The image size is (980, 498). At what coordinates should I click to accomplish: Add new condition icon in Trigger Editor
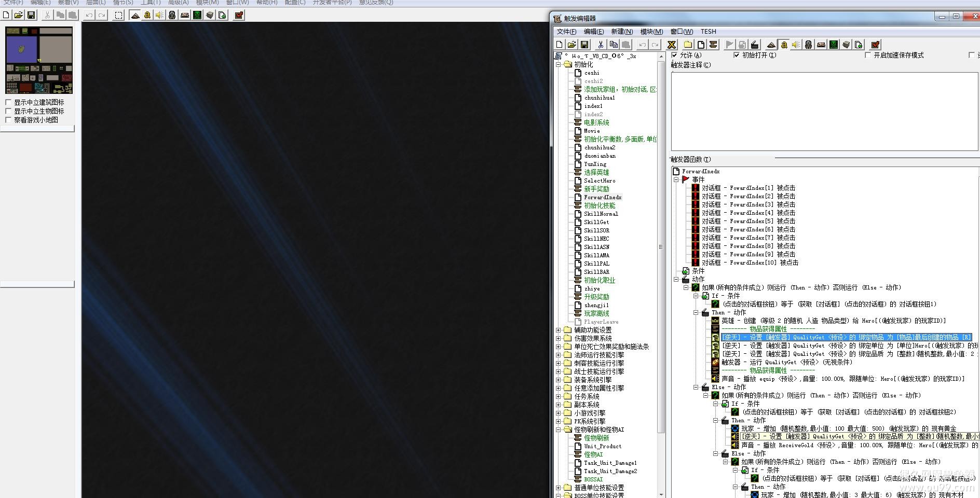pos(742,45)
